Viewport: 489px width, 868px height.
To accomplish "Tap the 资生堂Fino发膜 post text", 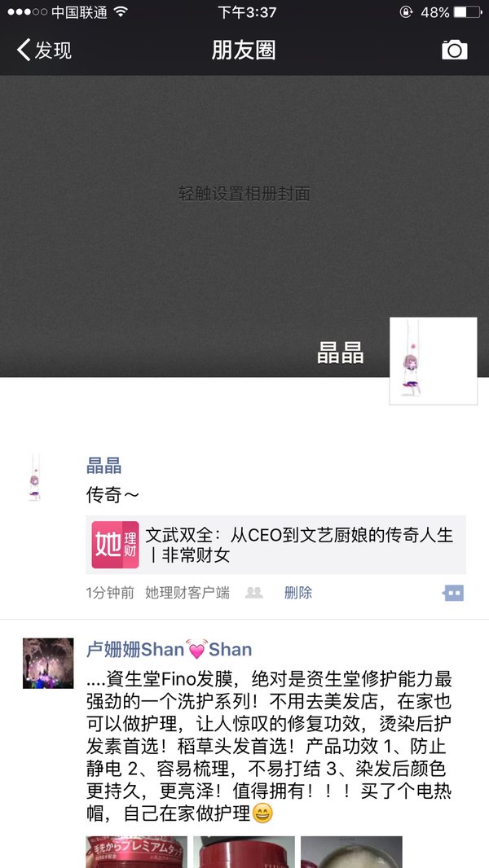I will pos(269,746).
